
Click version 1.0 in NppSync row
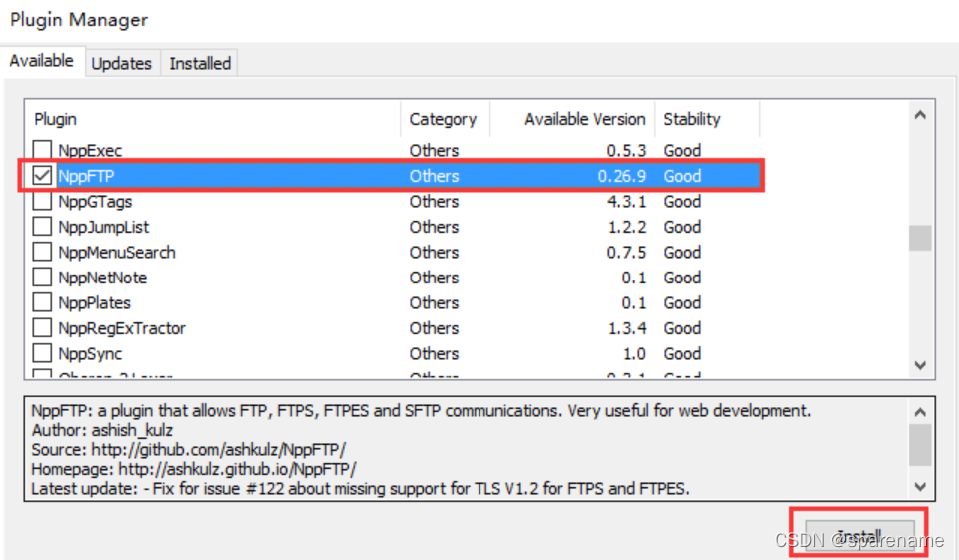coord(634,354)
